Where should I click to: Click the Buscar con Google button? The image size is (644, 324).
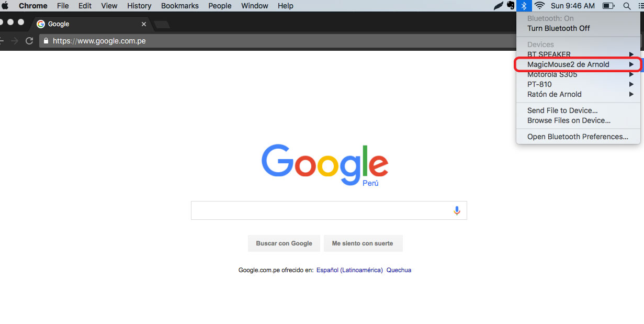coord(284,243)
